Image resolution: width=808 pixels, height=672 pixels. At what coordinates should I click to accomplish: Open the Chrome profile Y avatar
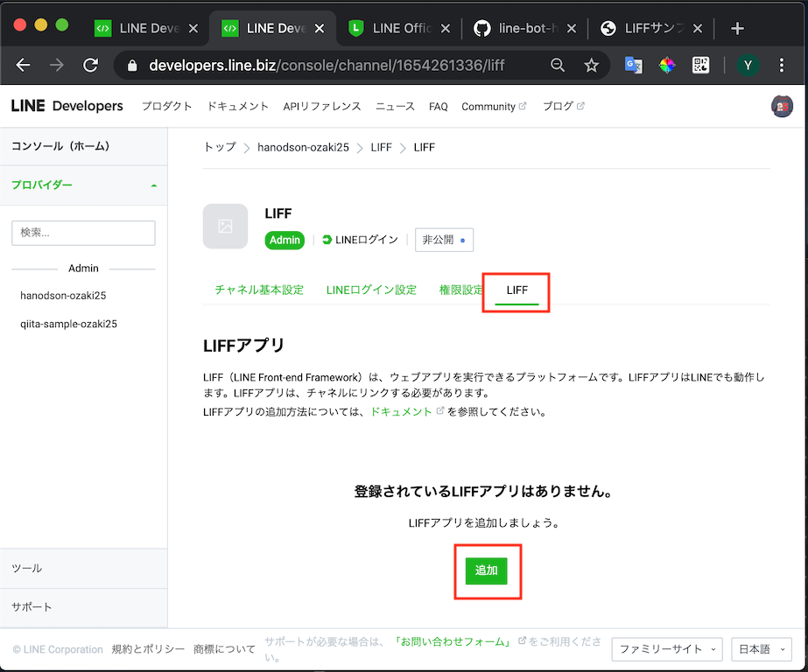click(748, 66)
